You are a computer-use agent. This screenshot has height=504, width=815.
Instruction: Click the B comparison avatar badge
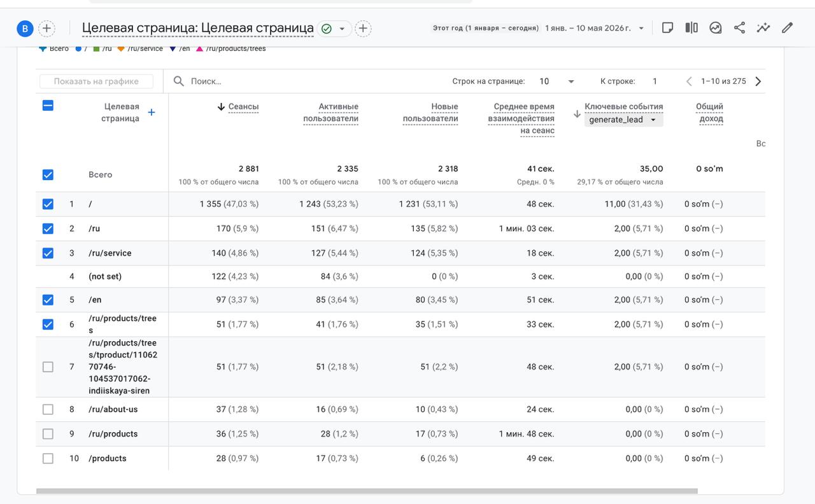click(x=25, y=29)
